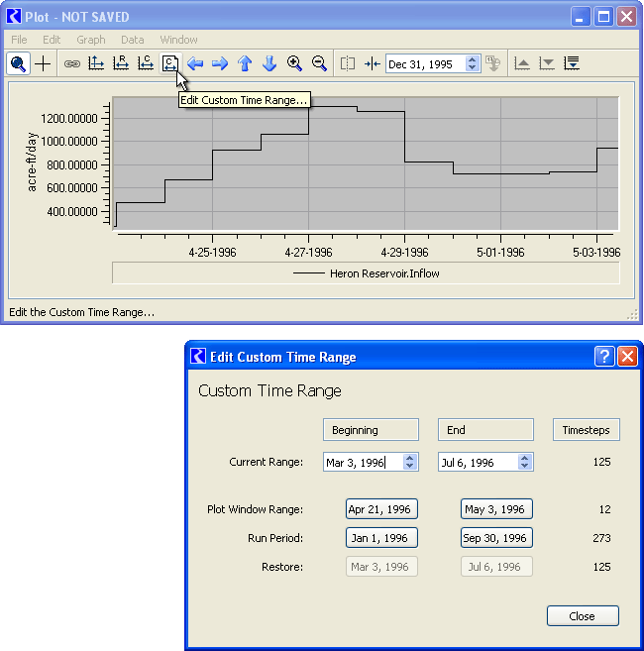Open the File menu
The image size is (644, 651).
[19, 40]
